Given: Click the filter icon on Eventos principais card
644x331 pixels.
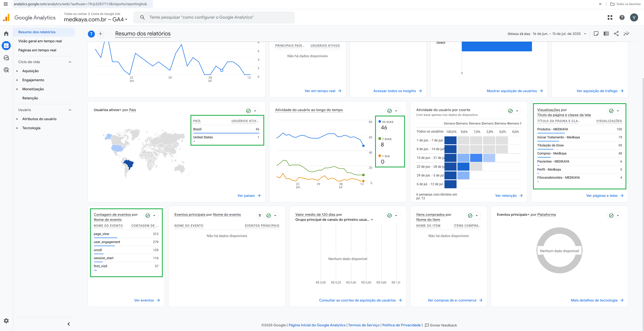Looking at the screenshot, I should [260, 215].
